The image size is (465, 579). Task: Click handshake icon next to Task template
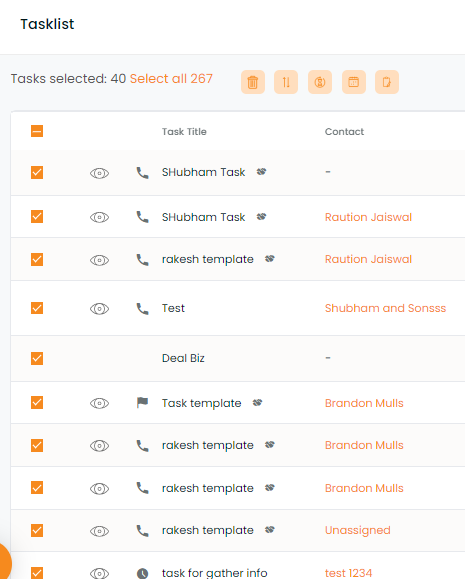pos(258,402)
